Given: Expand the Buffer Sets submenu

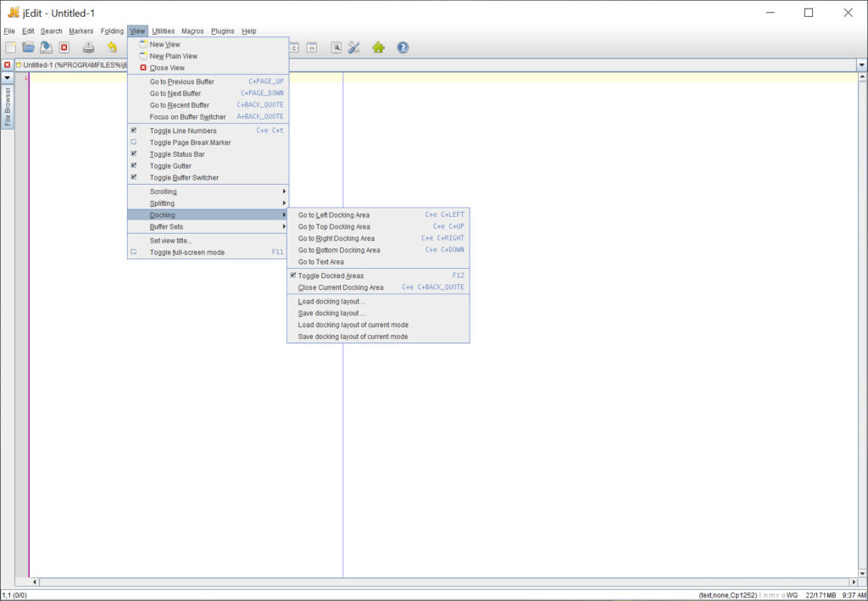Looking at the screenshot, I should [x=209, y=227].
